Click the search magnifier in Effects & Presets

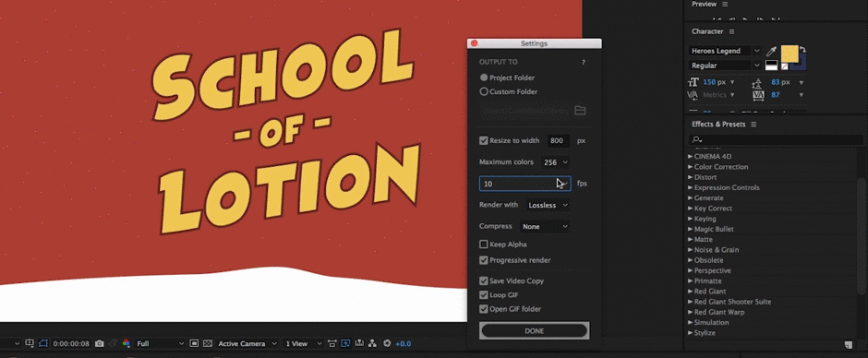[697, 140]
